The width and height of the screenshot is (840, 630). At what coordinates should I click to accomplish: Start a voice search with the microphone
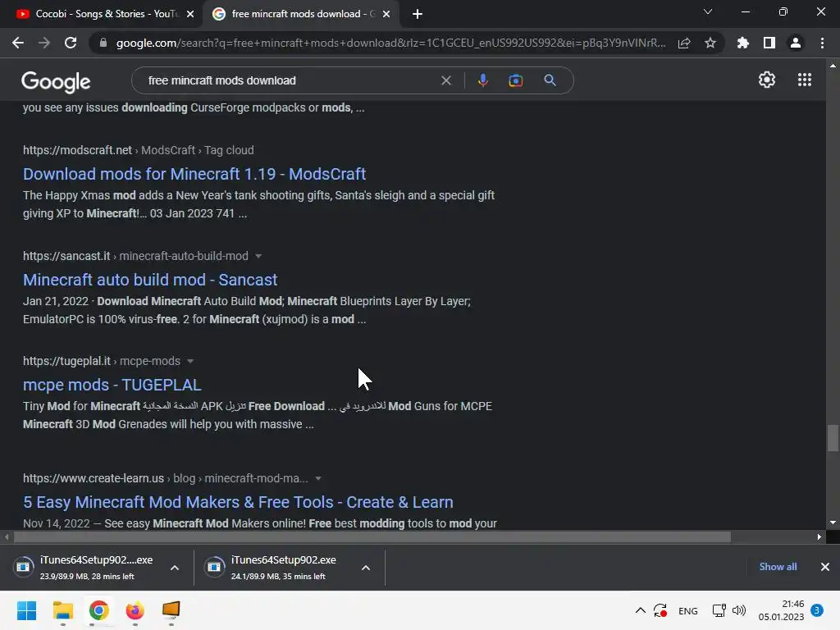pyautogui.click(x=482, y=80)
